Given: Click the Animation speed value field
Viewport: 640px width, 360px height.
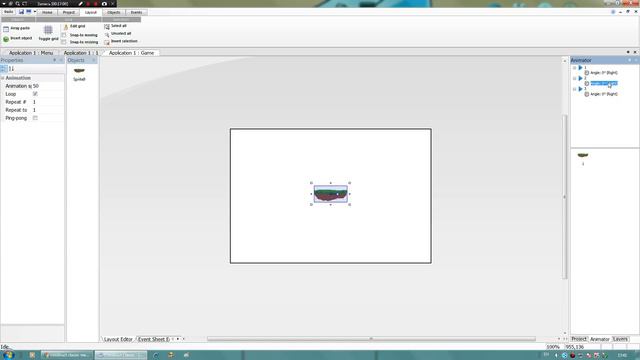Looking at the screenshot, I should (x=48, y=86).
